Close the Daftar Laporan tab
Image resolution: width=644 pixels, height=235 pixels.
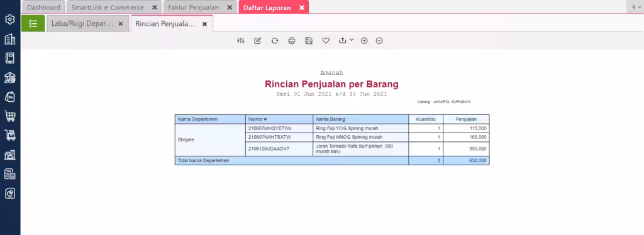click(301, 8)
